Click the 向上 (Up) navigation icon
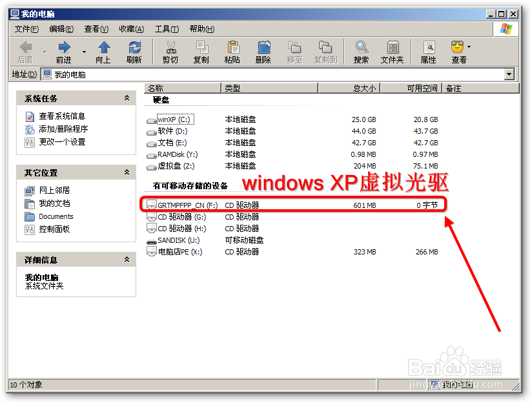This screenshot has height=403, width=532. pyautogui.click(x=103, y=52)
